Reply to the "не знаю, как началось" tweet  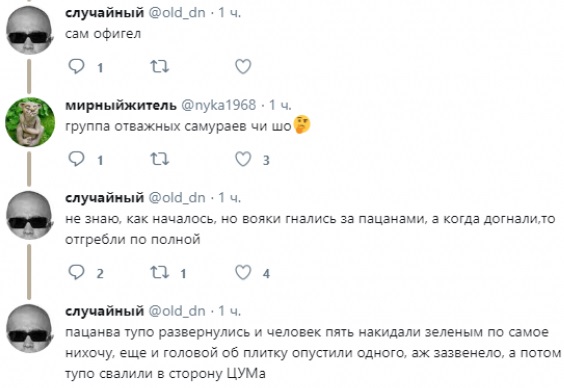(x=76, y=273)
